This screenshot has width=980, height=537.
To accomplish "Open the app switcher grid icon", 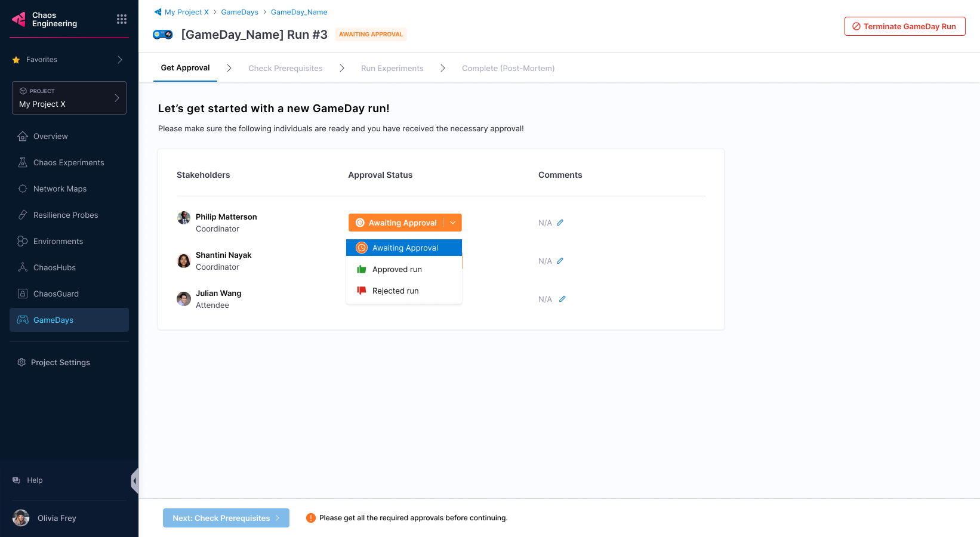I will click(122, 19).
